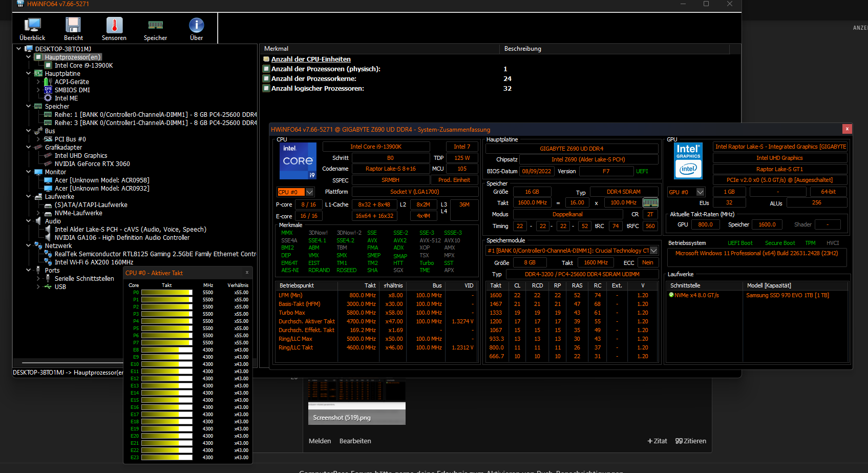Open the Über info toolbar icon
Viewport: 868px width, 473px height.
coord(197,29)
